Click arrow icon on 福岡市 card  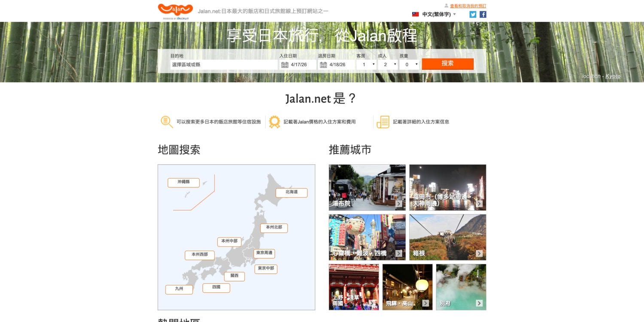(479, 204)
